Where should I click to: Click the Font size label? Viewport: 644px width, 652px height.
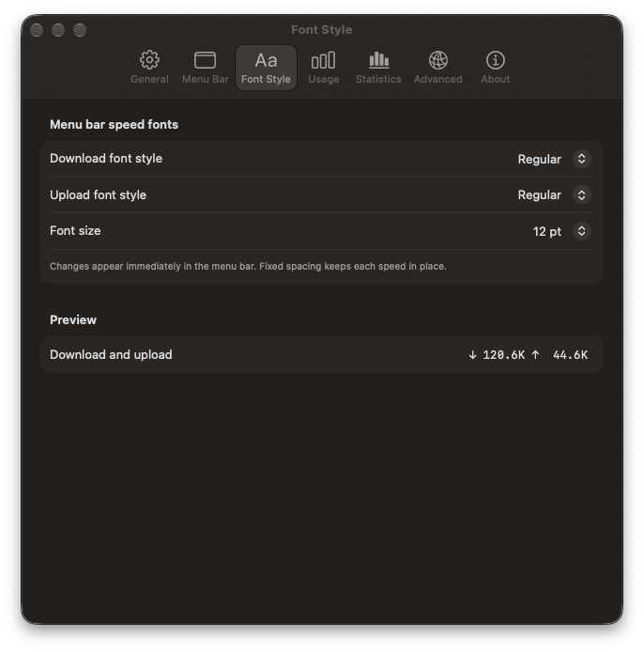75,231
